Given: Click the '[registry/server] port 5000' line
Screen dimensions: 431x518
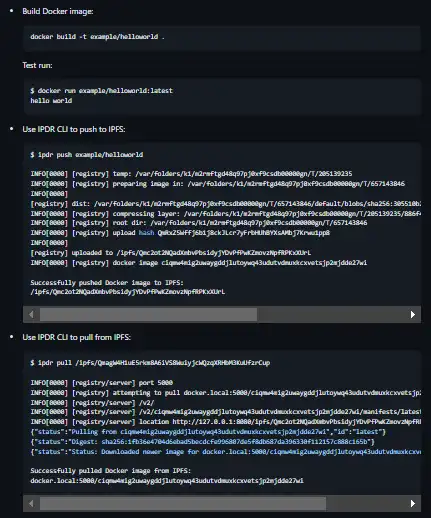Looking at the screenshot, I should pyautogui.click(x=102, y=383).
